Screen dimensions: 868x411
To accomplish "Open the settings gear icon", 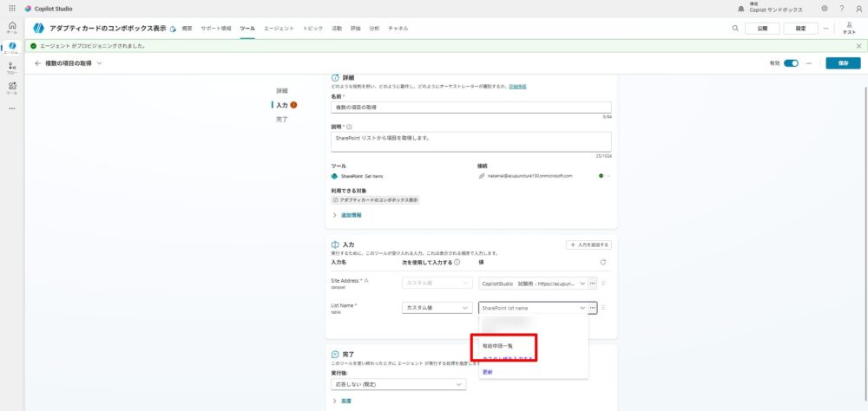I will coord(824,8).
